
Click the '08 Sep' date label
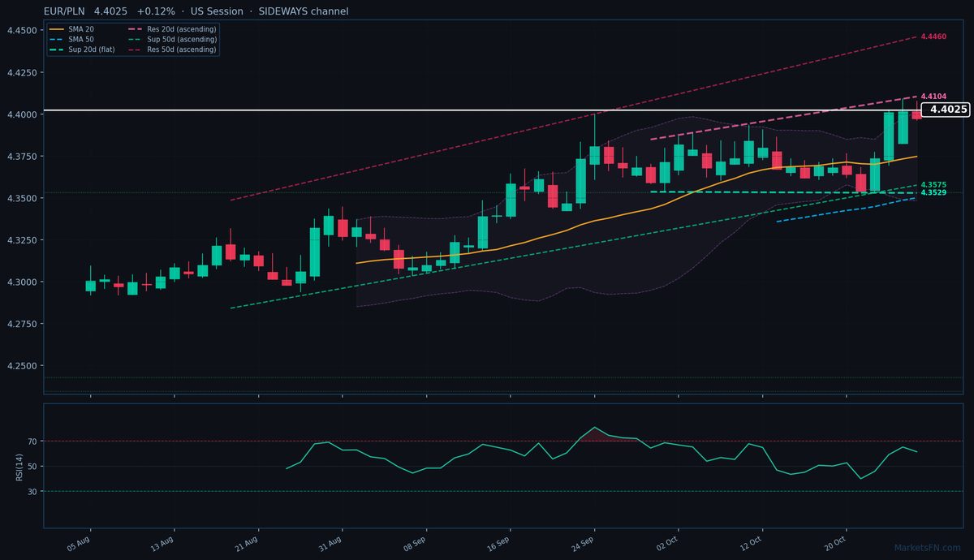(414, 544)
